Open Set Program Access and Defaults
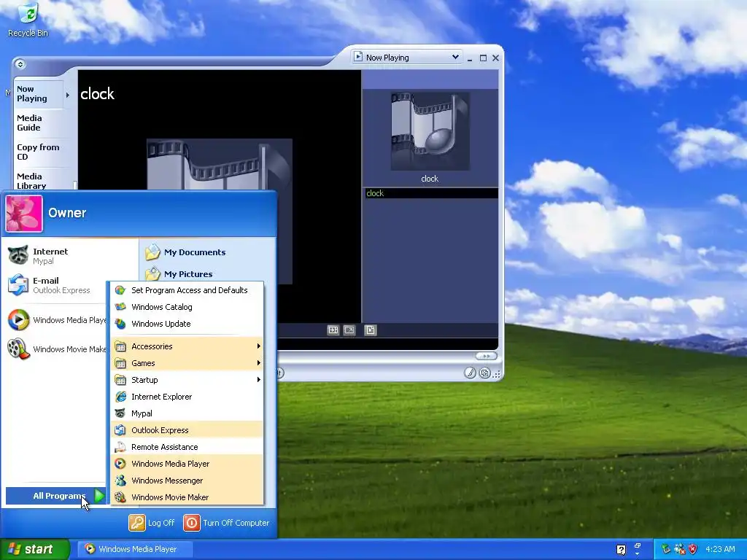The height and width of the screenshot is (560, 747). (x=187, y=290)
